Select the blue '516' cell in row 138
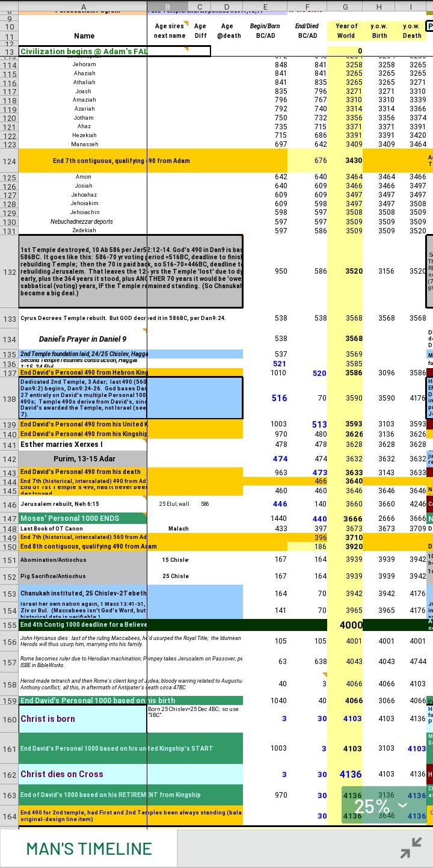The width and height of the screenshot is (433, 868). pos(265,398)
